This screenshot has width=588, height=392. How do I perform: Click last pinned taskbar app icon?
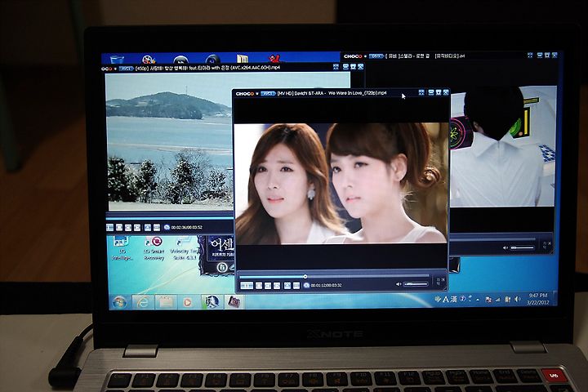coord(234,301)
